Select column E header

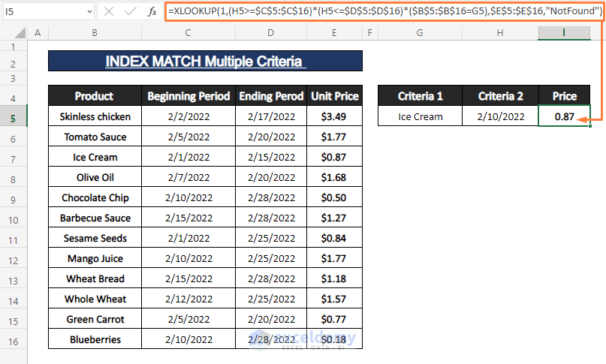(x=334, y=34)
